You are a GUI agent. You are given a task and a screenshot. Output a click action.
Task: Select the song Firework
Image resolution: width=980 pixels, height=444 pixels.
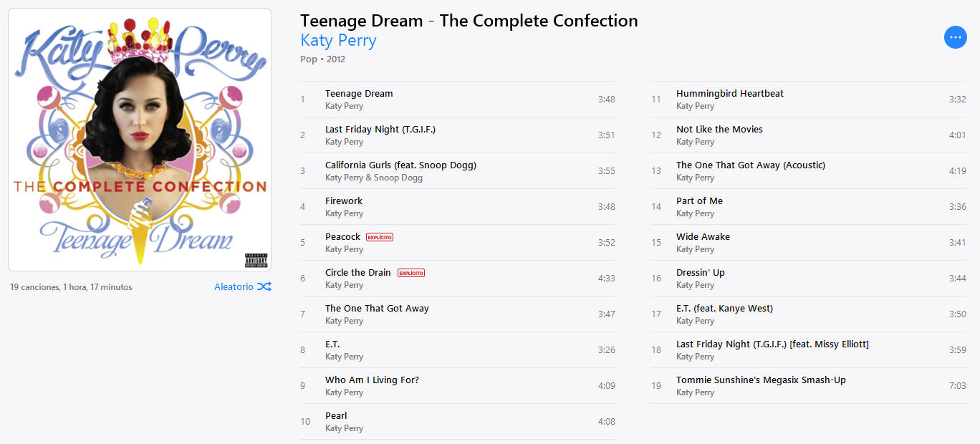[x=458, y=207]
